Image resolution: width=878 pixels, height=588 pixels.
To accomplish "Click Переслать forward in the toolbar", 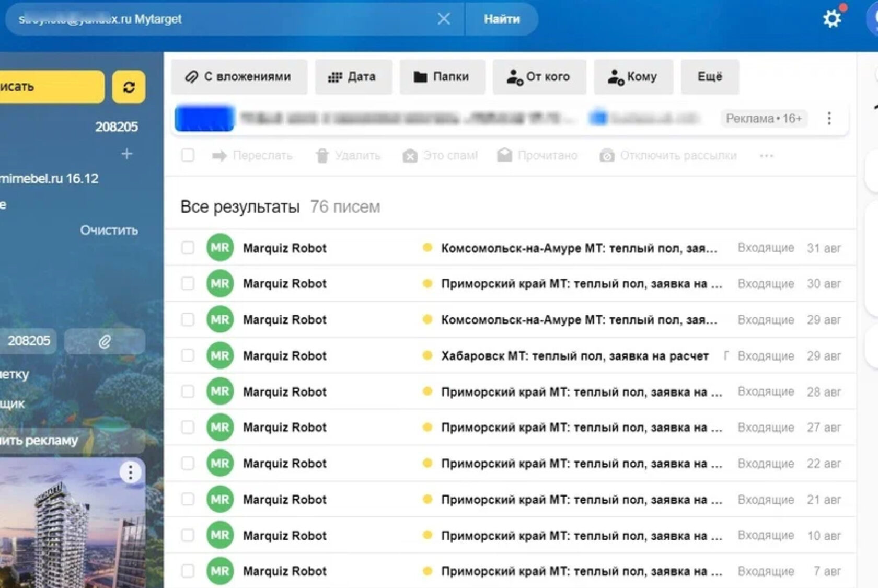I will (x=252, y=156).
